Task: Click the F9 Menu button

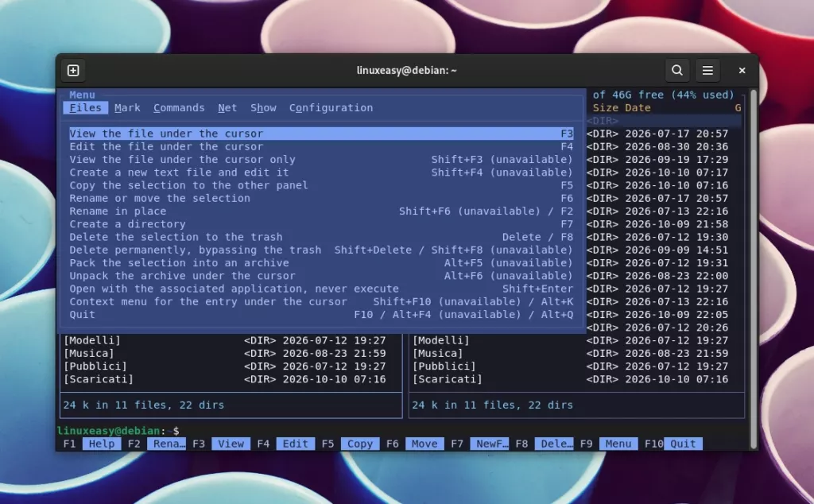Action: 618,444
